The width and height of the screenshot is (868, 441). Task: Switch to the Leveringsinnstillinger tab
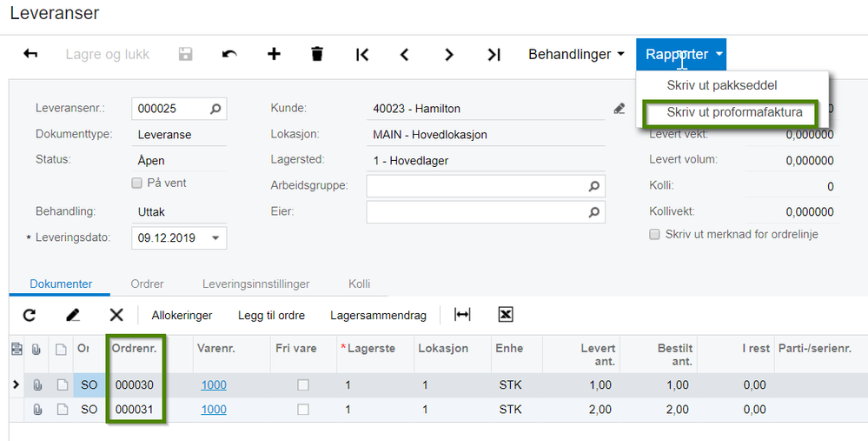click(255, 284)
